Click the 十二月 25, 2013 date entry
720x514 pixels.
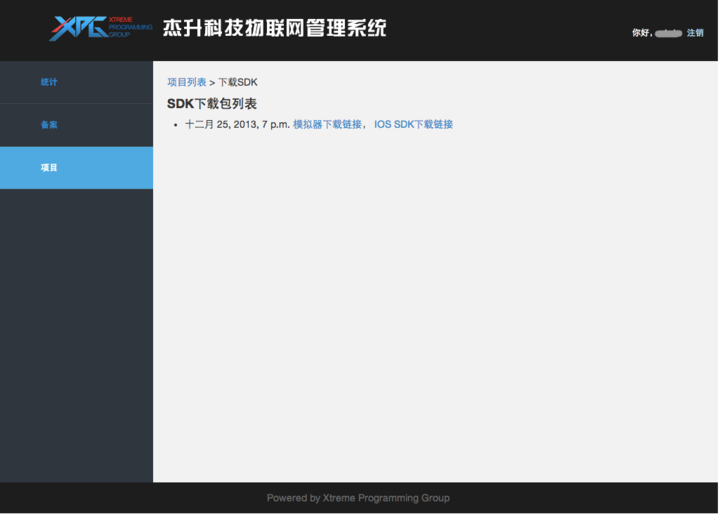[237, 125]
